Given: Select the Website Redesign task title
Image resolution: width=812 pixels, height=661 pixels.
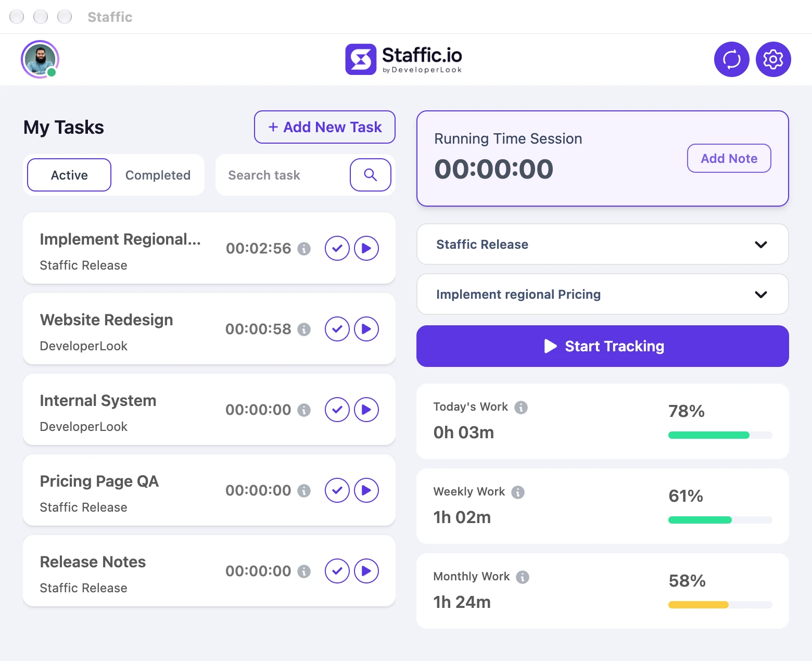Looking at the screenshot, I should click(107, 320).
